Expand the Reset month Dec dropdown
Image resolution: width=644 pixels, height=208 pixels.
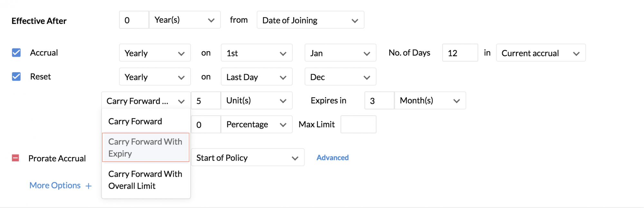[x=340, y=77]
